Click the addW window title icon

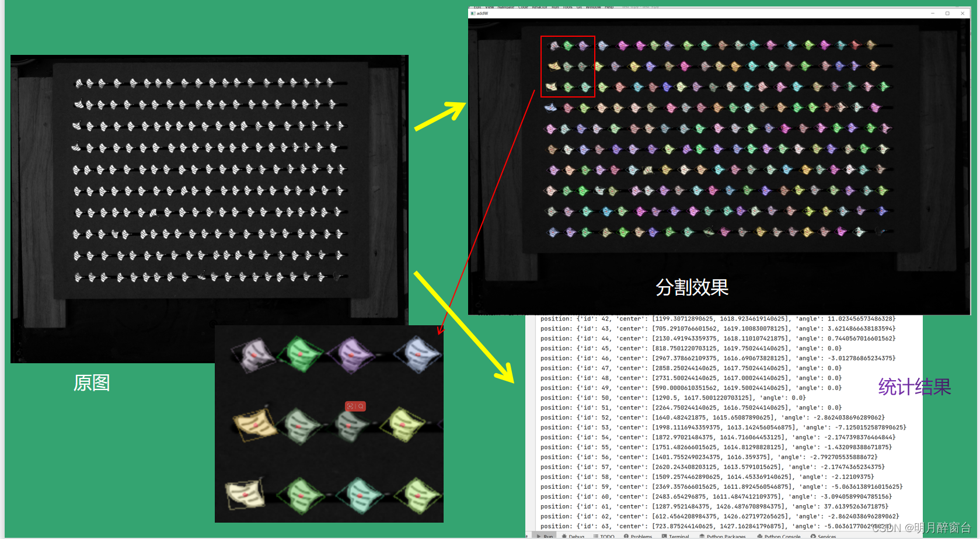(x=473, y=13)
